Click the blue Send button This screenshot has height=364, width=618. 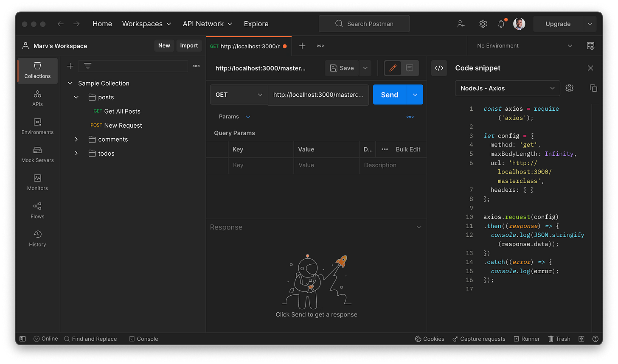click(x=390, y=95)
